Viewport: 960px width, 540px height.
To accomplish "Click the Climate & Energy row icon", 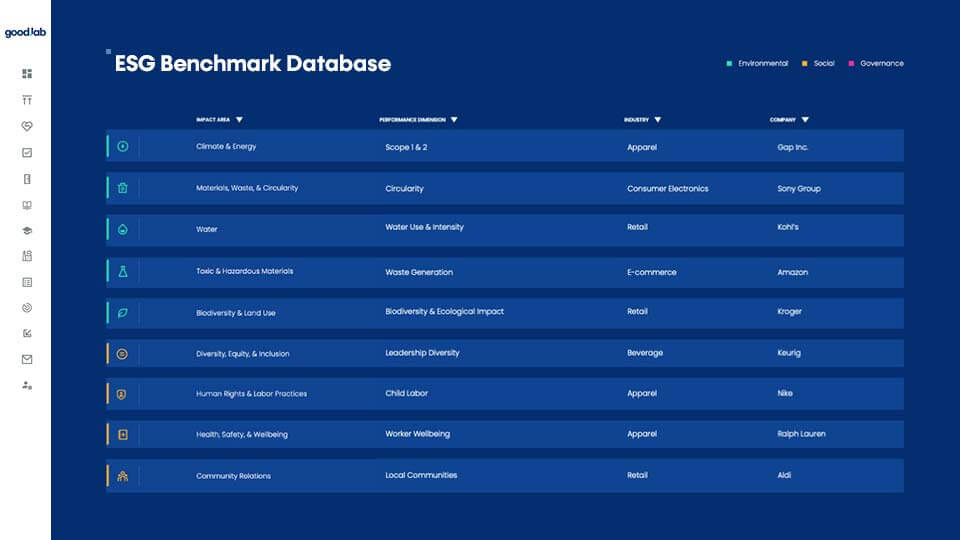I will (122, 146).
